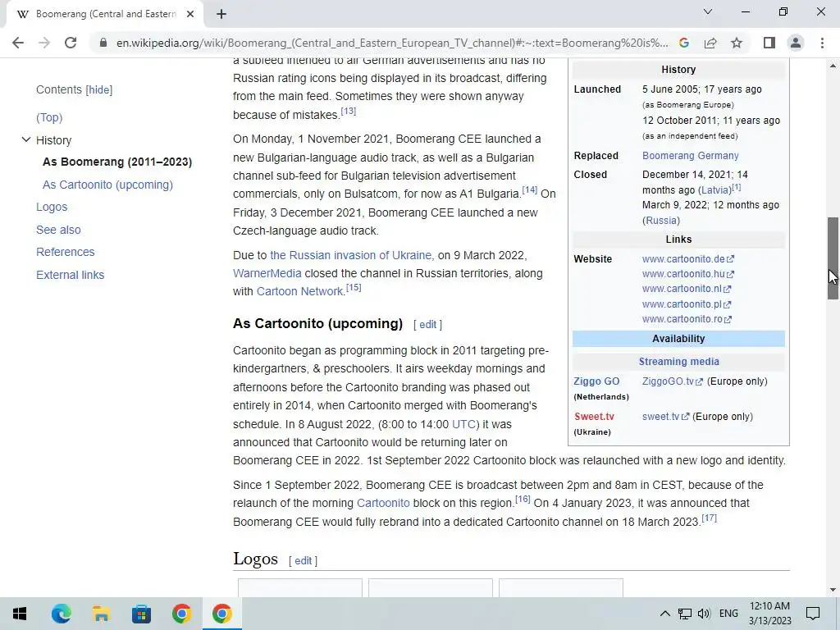This screenshot has height=630, width=840.
Task: Open citation 15 footnote
Action: [354, 288]
